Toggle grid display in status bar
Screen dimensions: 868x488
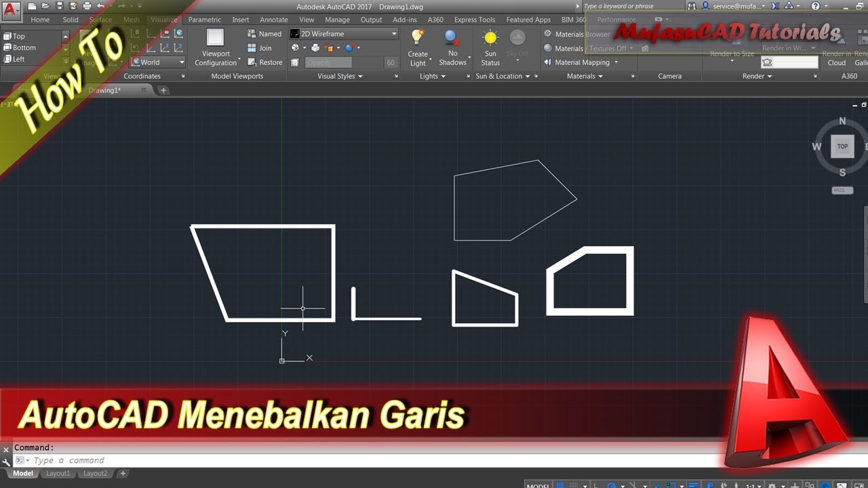[x=560, y=485]
